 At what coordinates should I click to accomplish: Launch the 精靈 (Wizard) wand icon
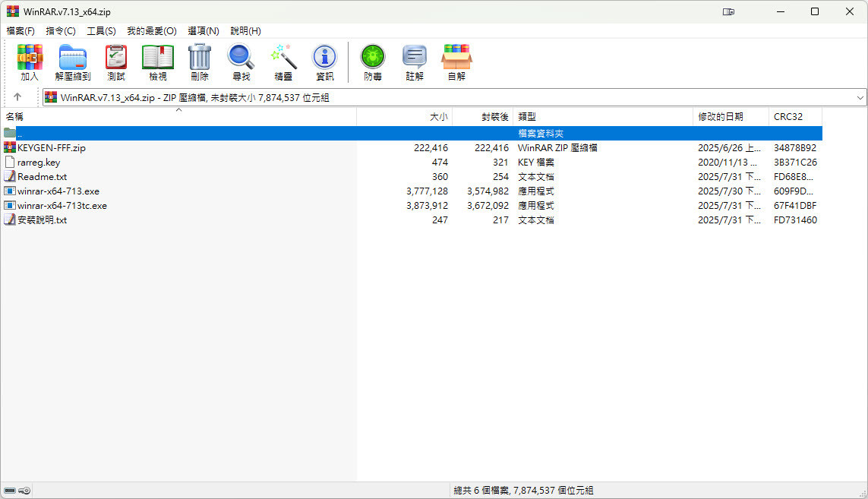(x=283, y=62)
